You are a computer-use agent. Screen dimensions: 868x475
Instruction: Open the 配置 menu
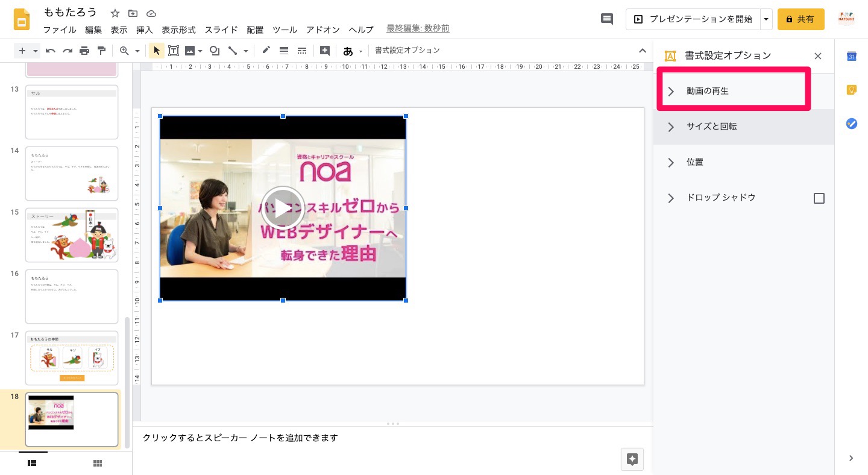[x=255, y=30]
